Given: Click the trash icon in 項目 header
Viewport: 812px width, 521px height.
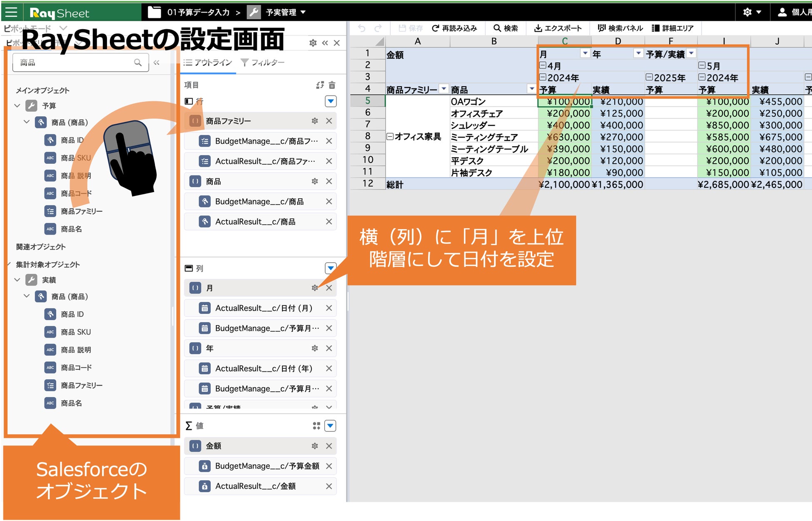Looking at the screenshot, I should coord(332,85).
